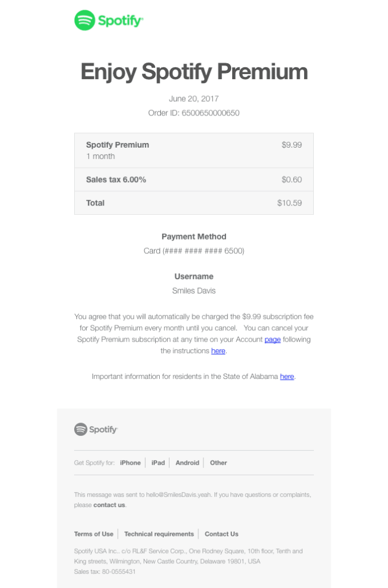Open Terms of Use
The height and width of the screenshot is (588, 388).
point(94,534)
